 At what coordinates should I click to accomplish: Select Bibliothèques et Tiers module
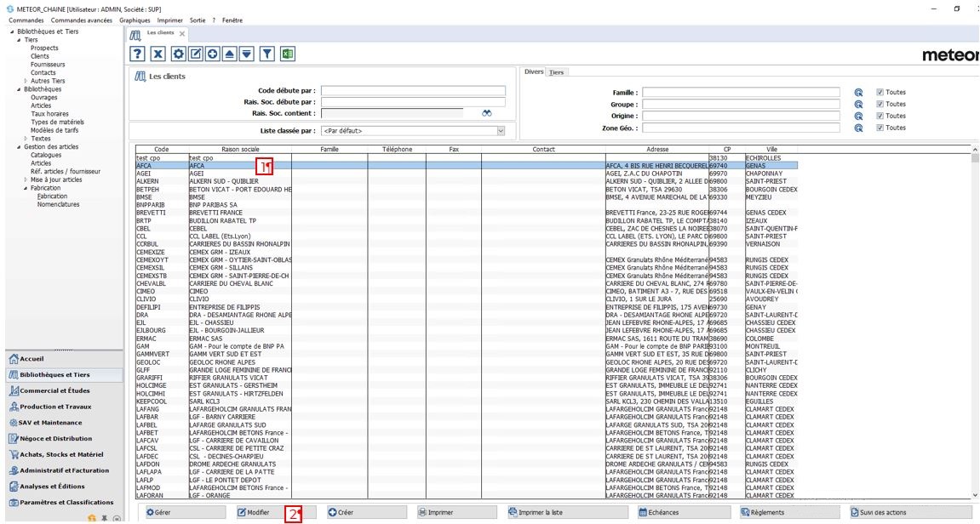click(65, 375)
